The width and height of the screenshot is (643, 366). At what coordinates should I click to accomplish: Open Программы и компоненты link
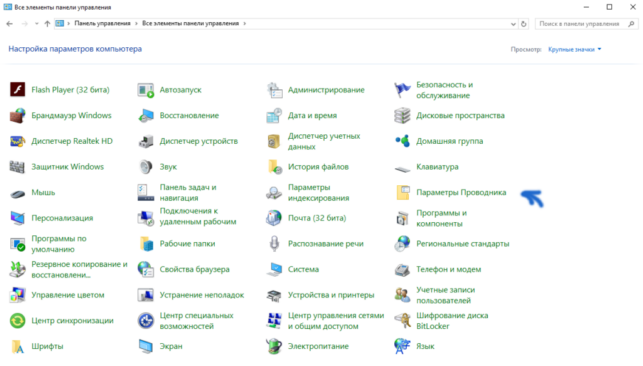[442, 218]
